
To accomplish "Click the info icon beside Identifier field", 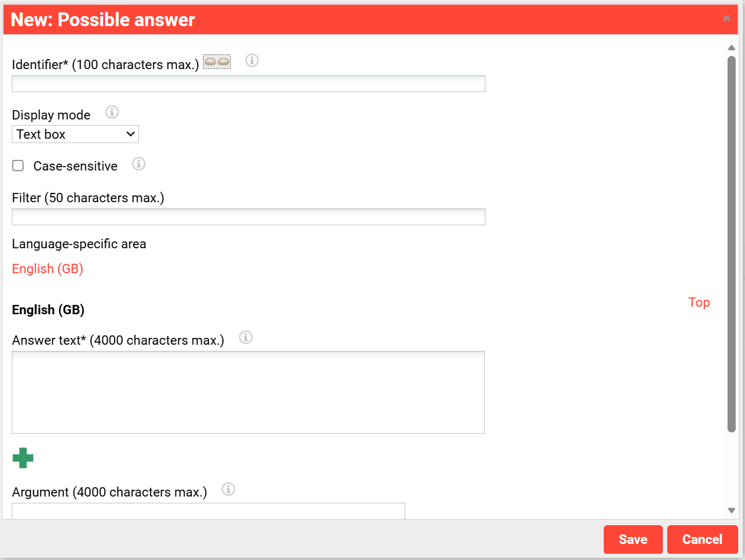I will (252, 60).
